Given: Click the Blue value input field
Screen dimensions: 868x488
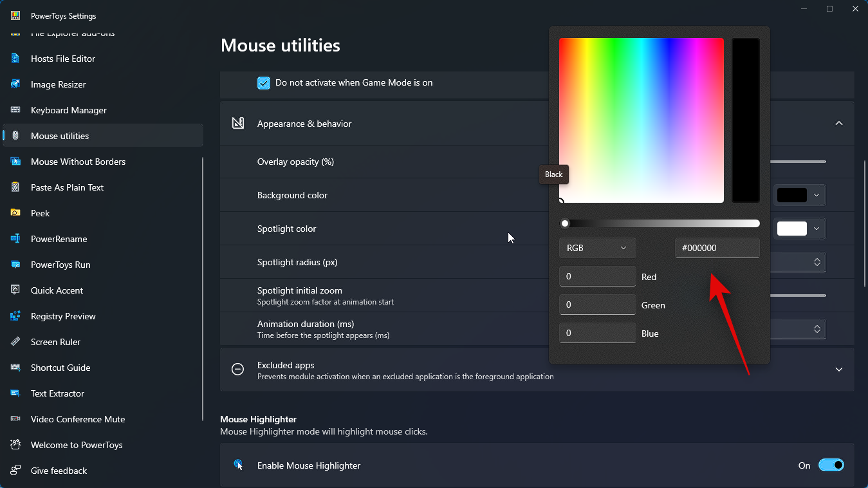Looking at the screenshot, I should [x=598, y=333].
